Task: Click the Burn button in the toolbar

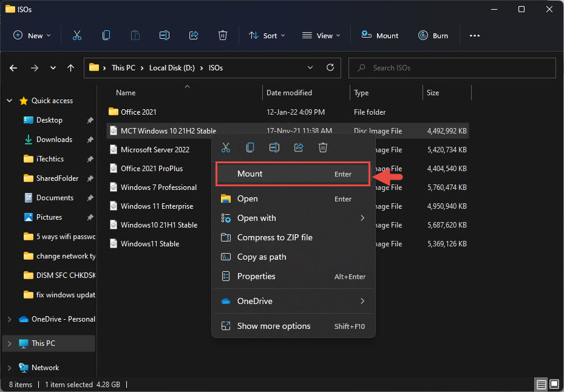Action: click(x=433, y=35)
